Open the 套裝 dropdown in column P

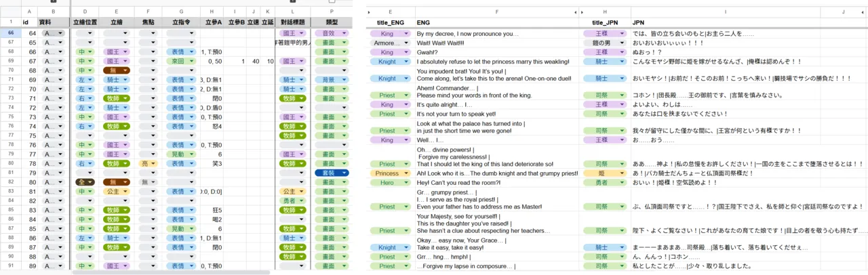point(332,173)
